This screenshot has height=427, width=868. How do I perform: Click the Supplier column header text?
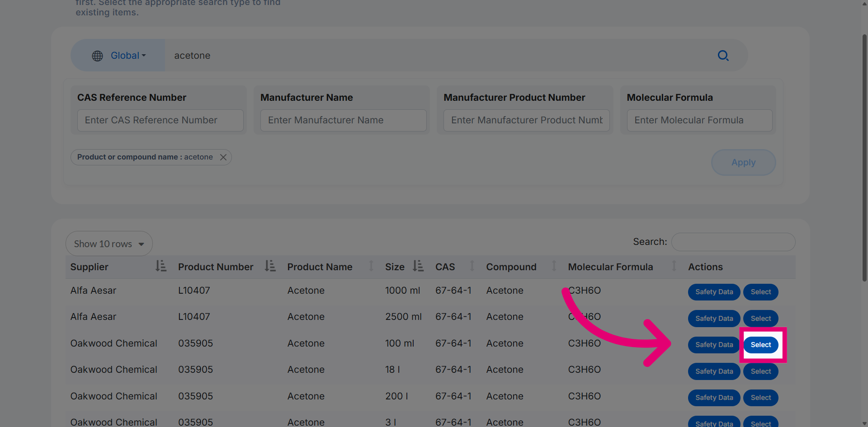click(89, 267)
